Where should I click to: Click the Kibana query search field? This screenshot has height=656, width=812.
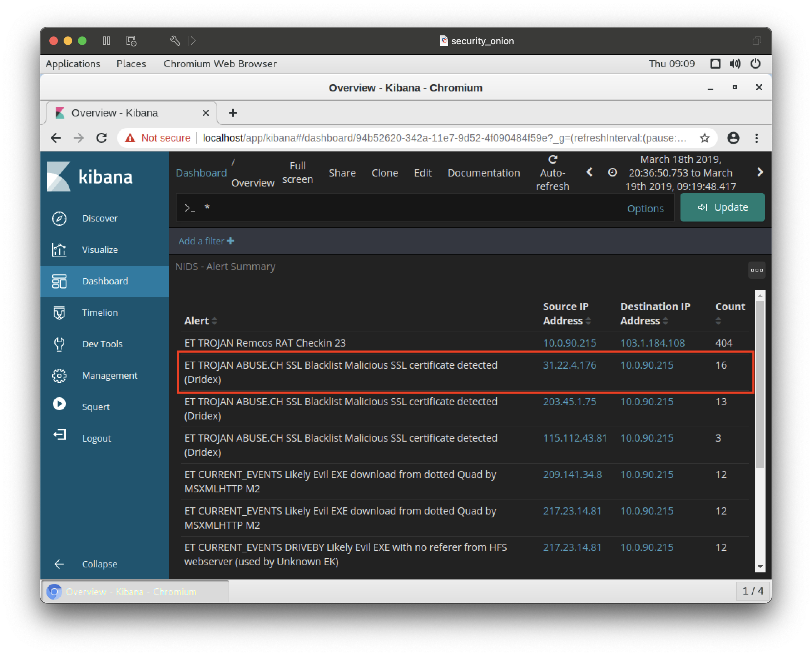[425, 208]
